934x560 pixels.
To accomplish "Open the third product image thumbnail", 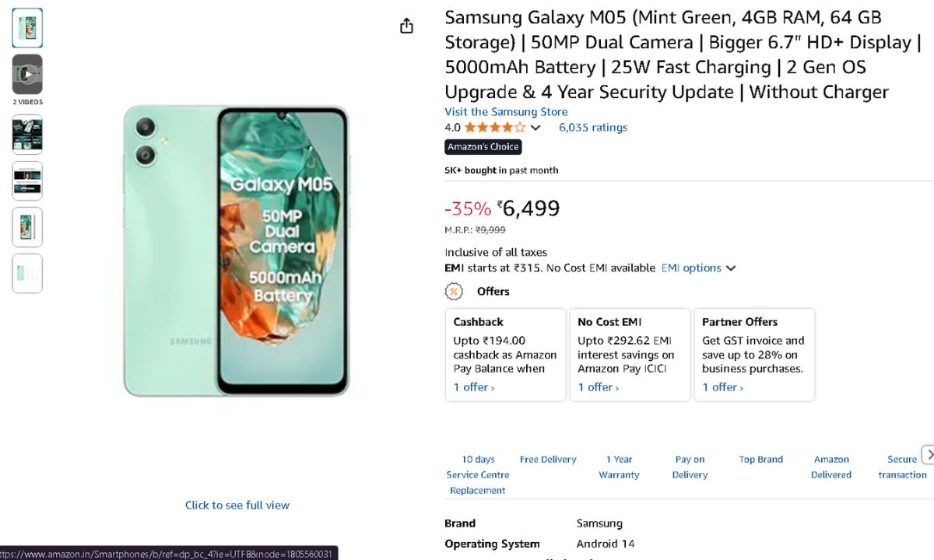I will point(27,134).
